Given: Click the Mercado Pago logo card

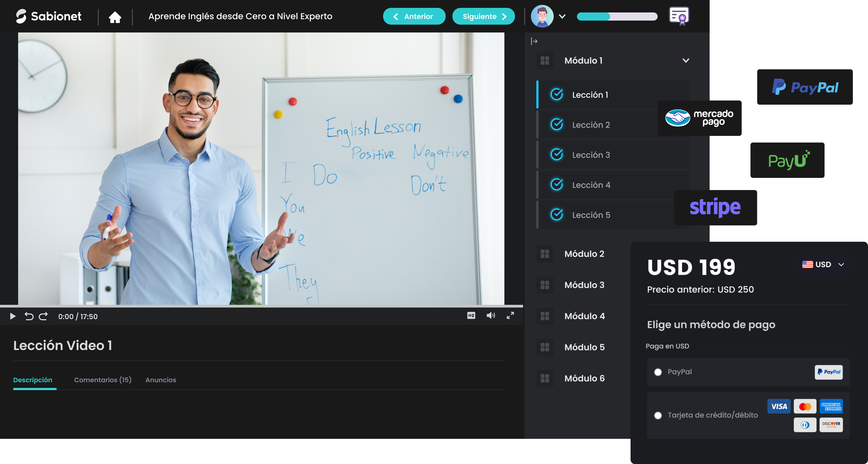Looking at the screenshot, I should pos(699,118).
